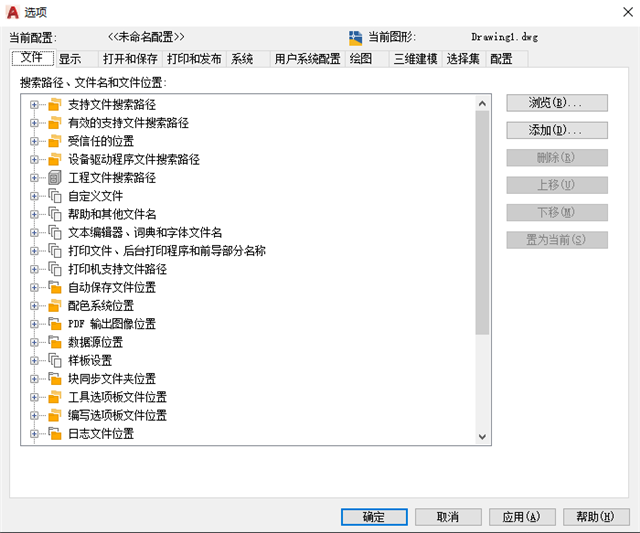Screen dimensions: 640x533
Task: Expand the 自动保存文件位置 node
Action: point(34,287)
